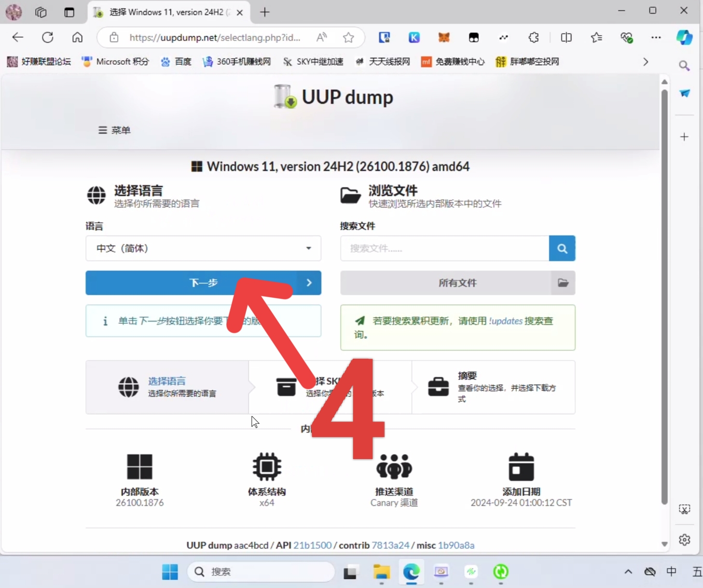Viewport: 703px width, 588px height.
Task: Click the sidebar search magnifier icon
Action: [x=684, y=66]
